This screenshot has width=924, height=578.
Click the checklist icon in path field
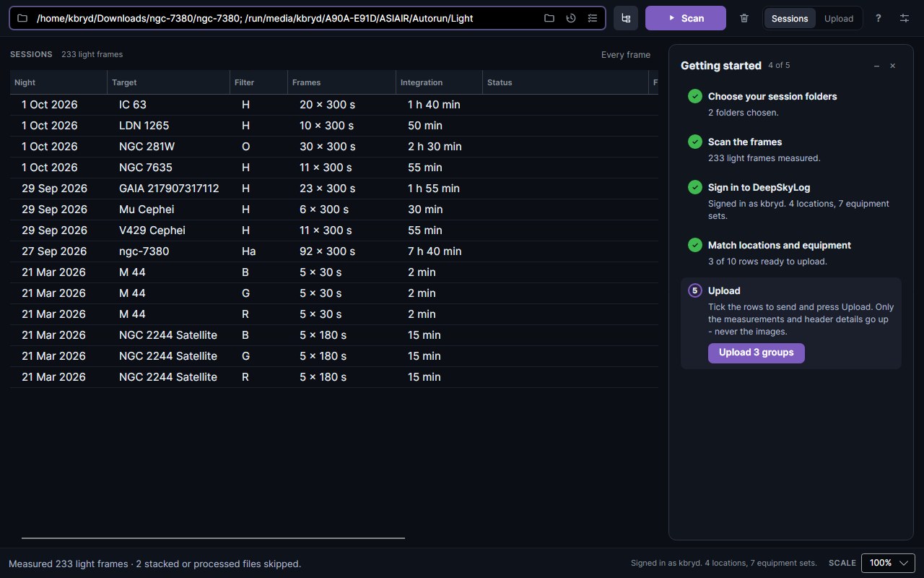click(593, 18)
